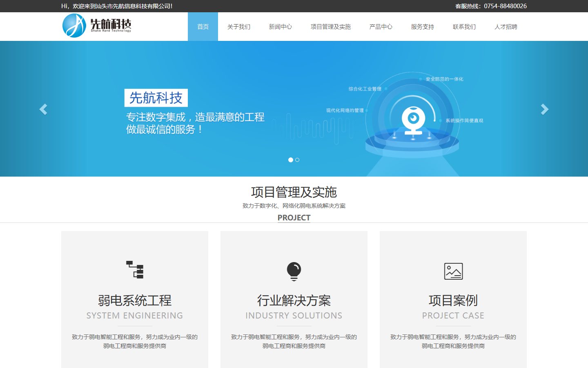588x368 pixels.
Task: Click the PROJECT CASE subtitle
Action: click(453, 316)
